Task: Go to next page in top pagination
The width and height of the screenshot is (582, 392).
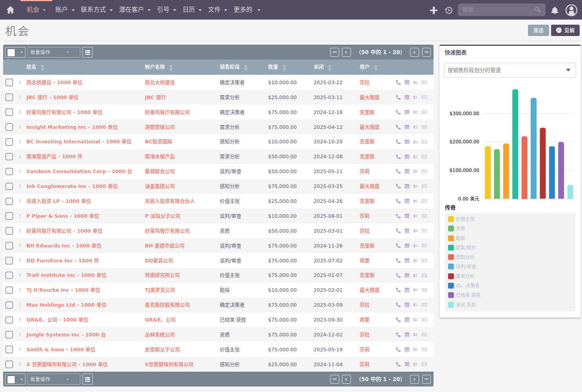Action: 414,52
